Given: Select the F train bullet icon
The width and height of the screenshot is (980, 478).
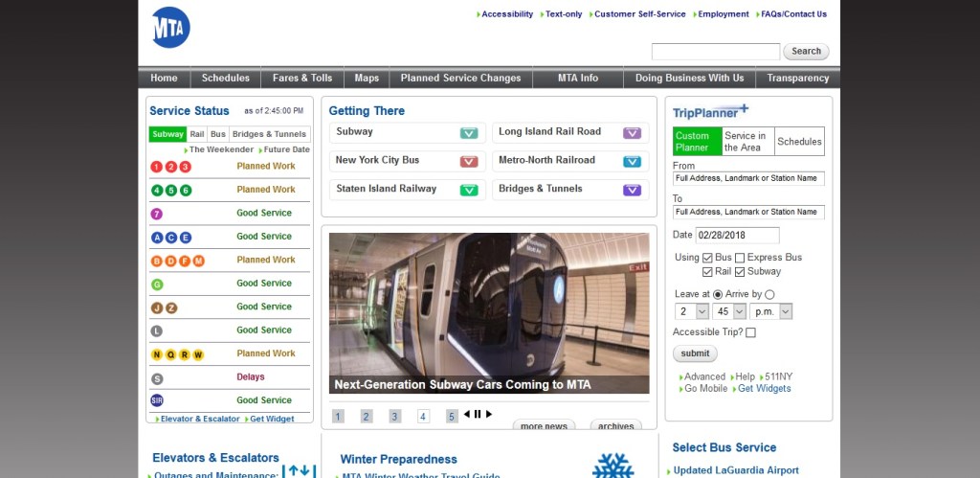Looking at the screenshot, I should click(185, 261).
